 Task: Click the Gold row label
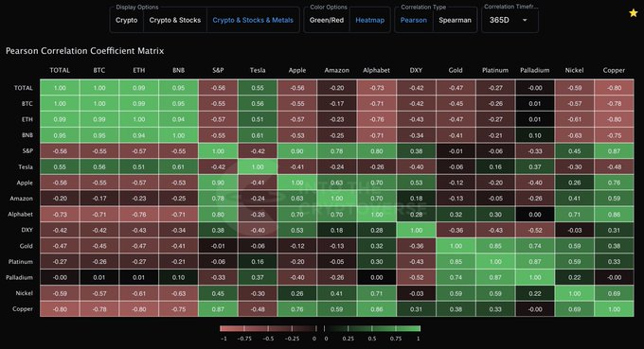click(26, 246)
